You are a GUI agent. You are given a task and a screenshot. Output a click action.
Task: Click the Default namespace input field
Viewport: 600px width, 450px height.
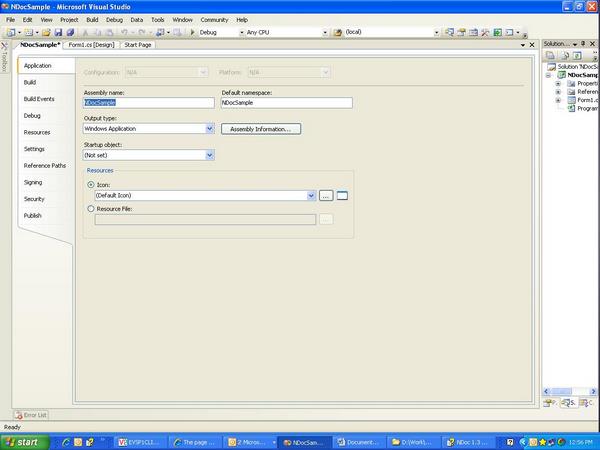point(287,103)
